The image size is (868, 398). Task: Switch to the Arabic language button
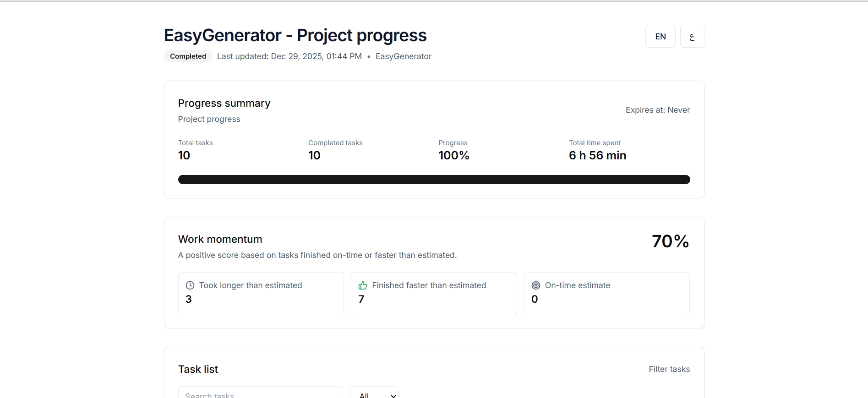point(692,36)
